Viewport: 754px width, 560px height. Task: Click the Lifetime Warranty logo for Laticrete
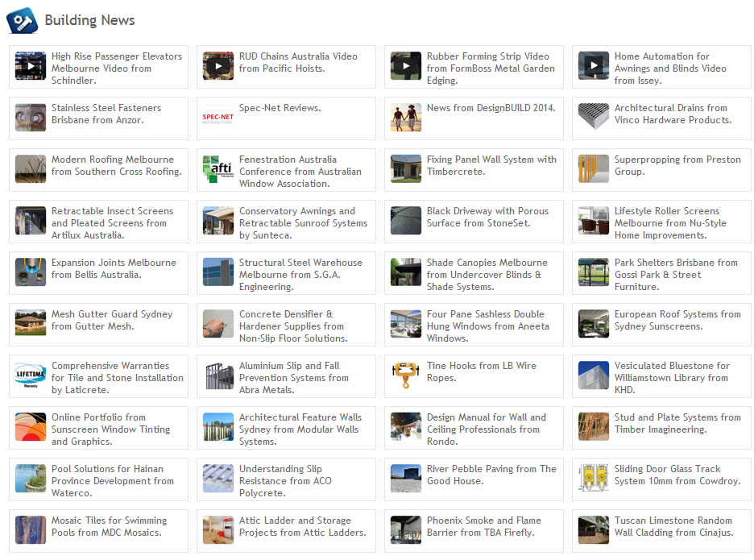pyautogui.click(x=31, y=375)
